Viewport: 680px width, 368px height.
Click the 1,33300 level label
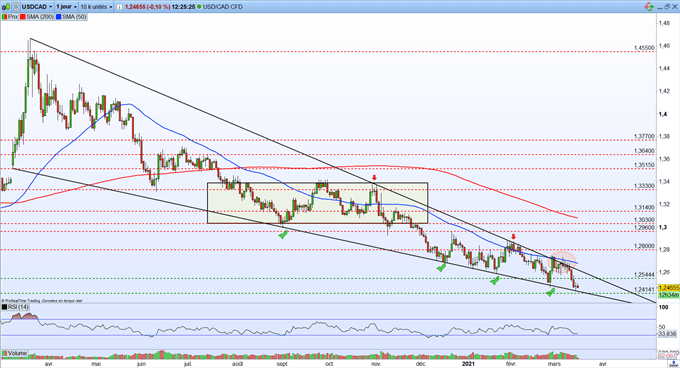click(644, 186)
